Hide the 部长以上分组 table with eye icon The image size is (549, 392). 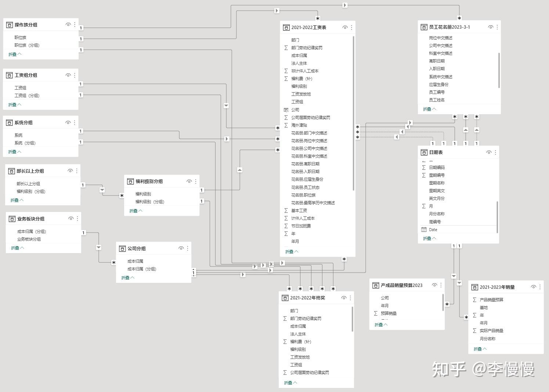[x=70, y=171]
